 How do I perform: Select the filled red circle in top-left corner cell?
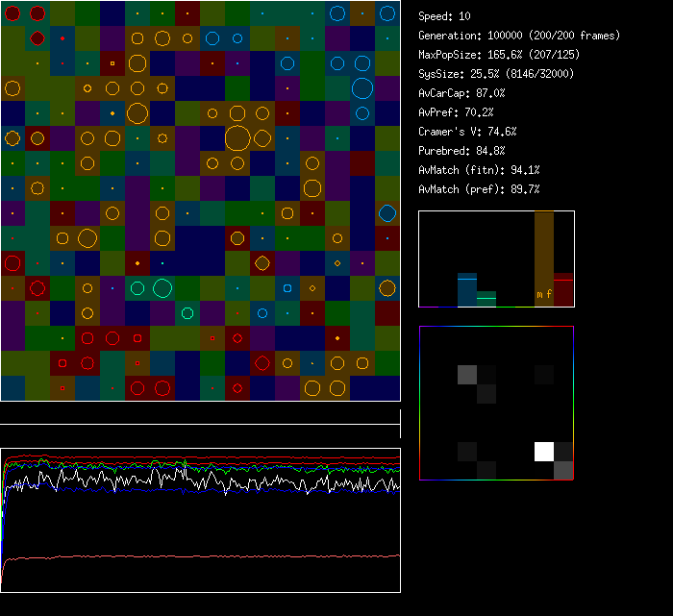pos(12,13)
